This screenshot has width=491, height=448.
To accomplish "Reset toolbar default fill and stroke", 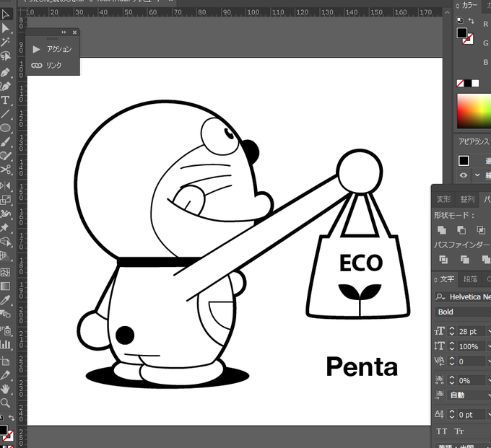I will click(1, 418).
